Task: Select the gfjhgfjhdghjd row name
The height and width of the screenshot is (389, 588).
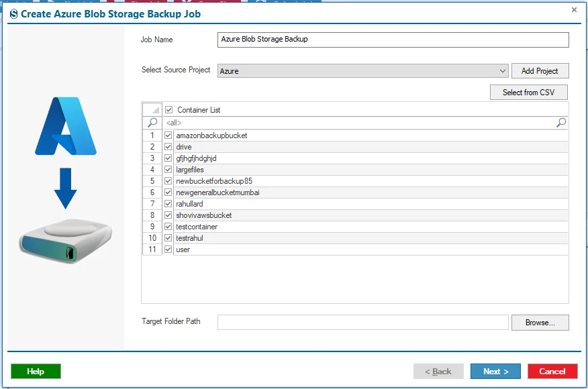Action: pos(196,158)
